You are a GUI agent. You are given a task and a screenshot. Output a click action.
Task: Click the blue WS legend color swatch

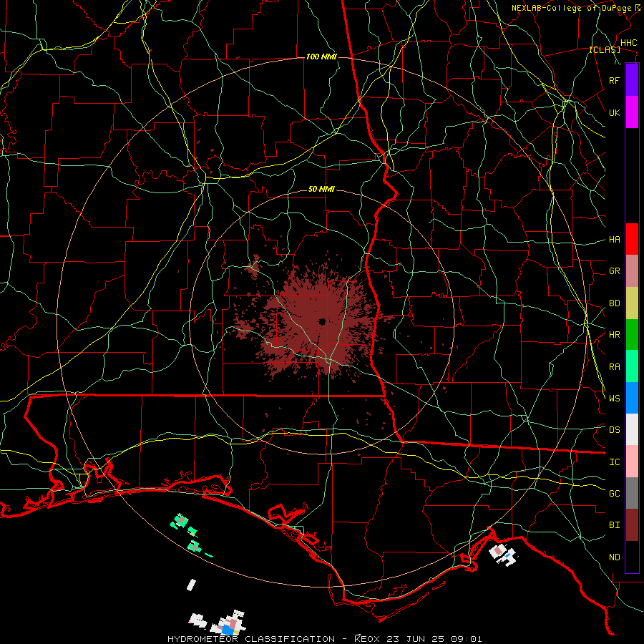pyautogui.click(x=632, y=398)
